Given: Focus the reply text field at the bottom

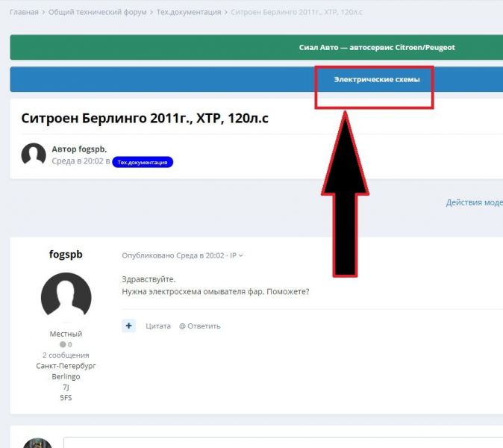Looking at the screenshot, I should [x=284, y=443].
